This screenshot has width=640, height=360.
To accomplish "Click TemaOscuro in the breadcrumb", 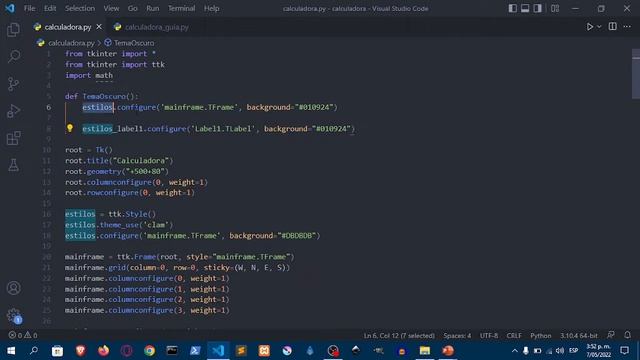I will pyautogui.click(x=134, y=43).
